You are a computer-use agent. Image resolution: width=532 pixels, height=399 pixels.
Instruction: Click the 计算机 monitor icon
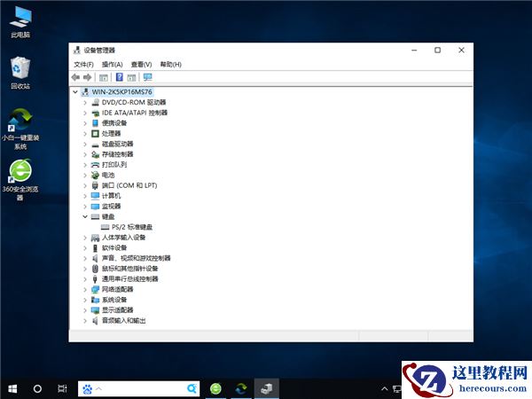click(96, 196)
